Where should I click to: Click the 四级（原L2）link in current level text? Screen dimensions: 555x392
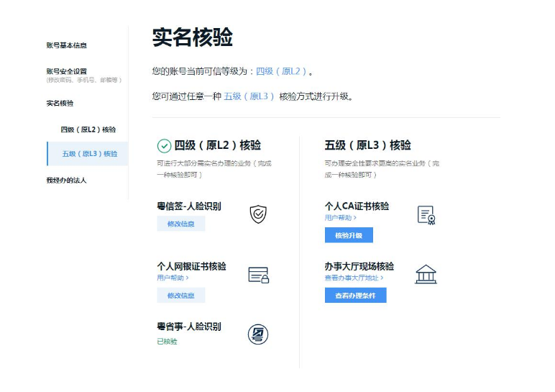tap(281, 71)
